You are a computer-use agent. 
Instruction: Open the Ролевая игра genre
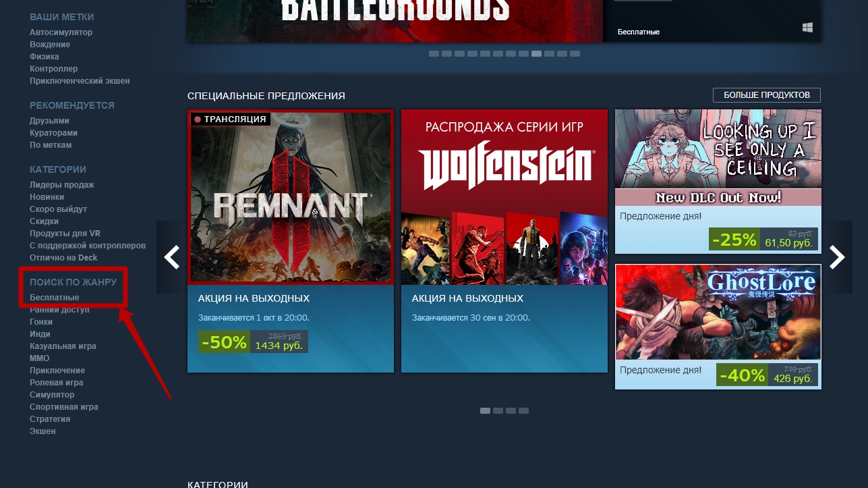coord(57,383)
